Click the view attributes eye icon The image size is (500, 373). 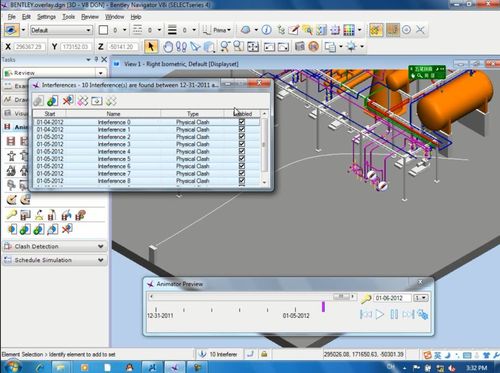(11, 30)
